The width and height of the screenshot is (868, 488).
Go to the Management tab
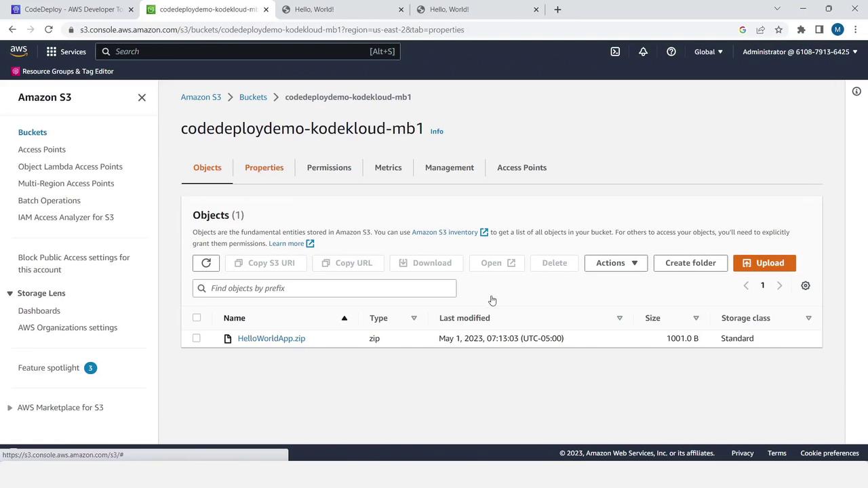pos(450,167)
